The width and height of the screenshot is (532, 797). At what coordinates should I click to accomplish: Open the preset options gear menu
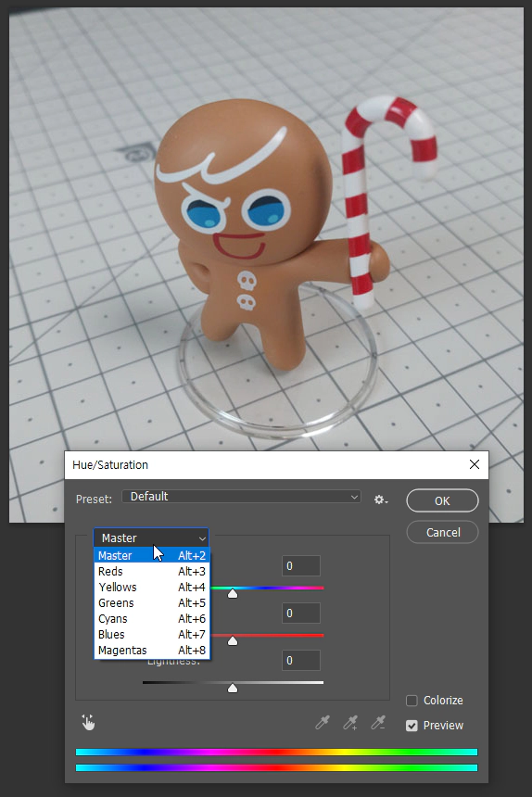[x=381, y=500]
